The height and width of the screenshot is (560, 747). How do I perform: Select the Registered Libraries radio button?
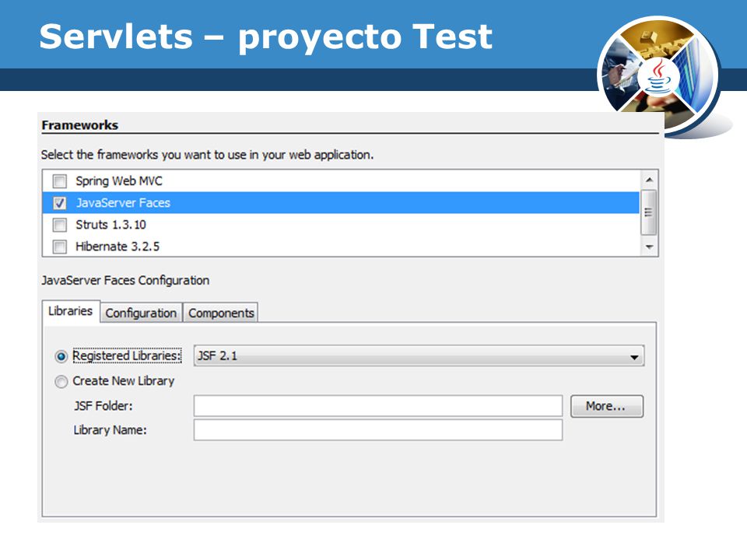click(x=61, y=356)
